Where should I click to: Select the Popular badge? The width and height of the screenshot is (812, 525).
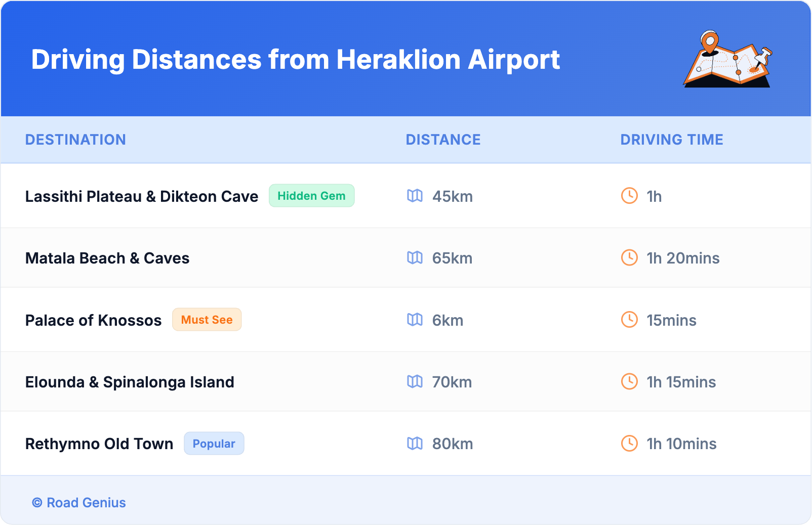click(x=214, y=444)
